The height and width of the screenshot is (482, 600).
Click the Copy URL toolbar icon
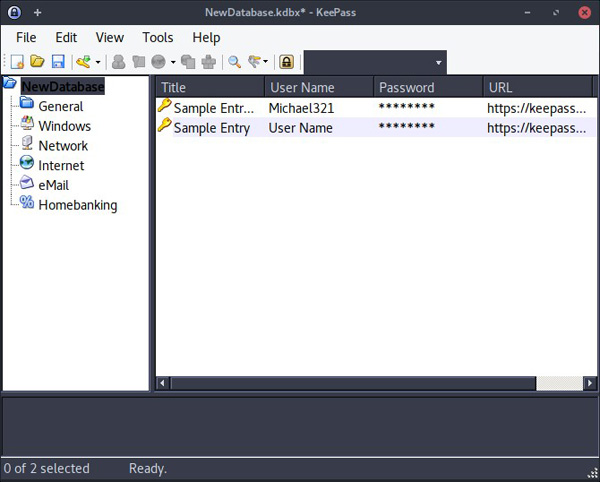pos(188,62)
